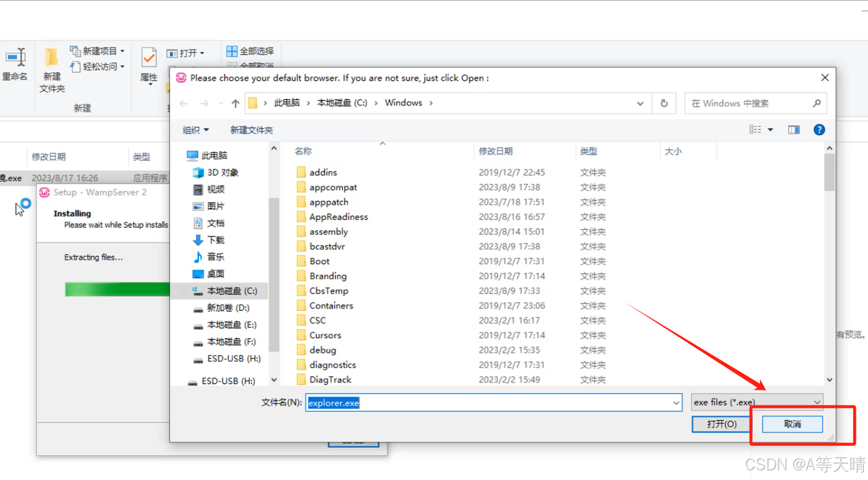
Task: Select the CSC folder
Action: (317, 321)
